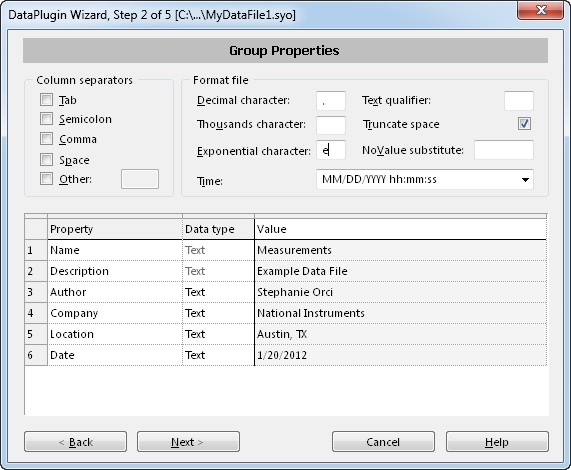Click the Text qualifier field
571x470 pixels.
click(519, 101)
